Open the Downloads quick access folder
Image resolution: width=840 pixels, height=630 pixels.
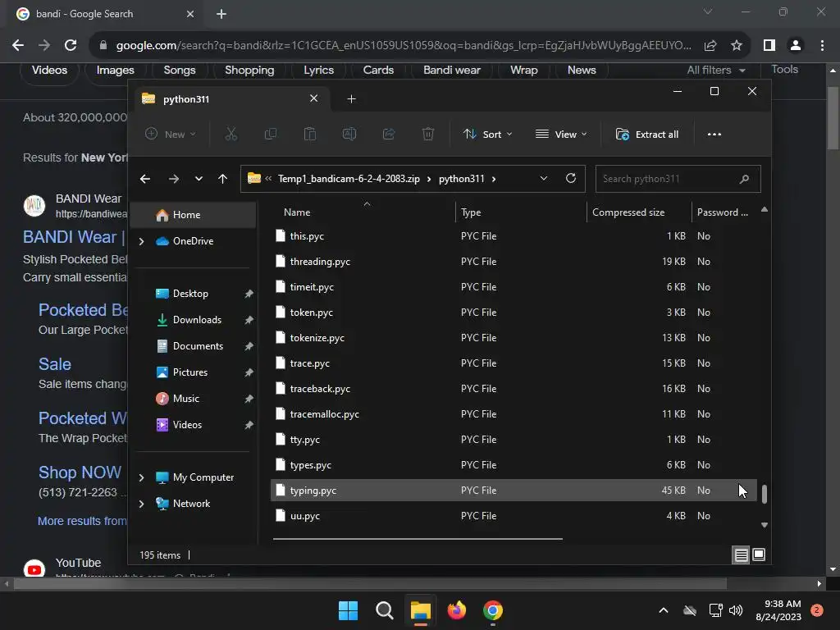coord(197,320)
